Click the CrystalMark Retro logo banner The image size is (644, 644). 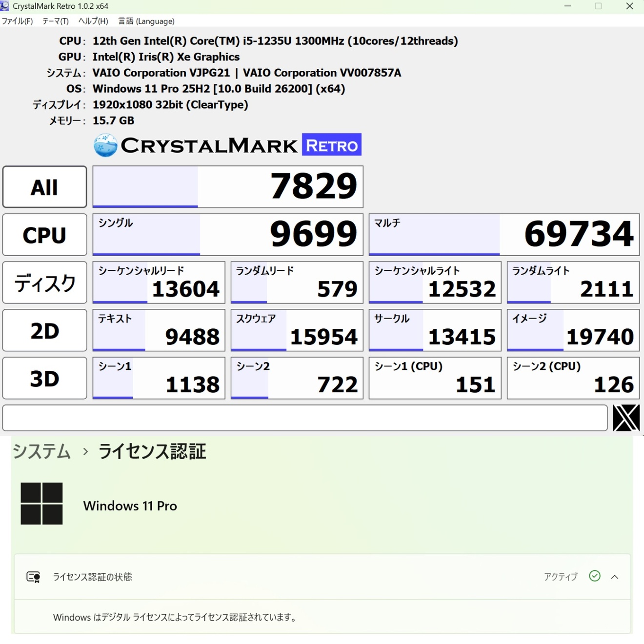[x=227, y=145]
